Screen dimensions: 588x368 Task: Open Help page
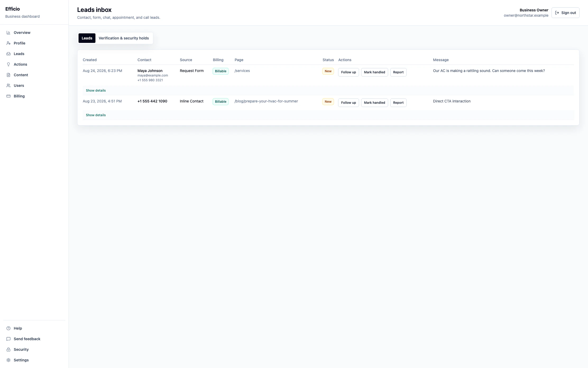(34, 328)
